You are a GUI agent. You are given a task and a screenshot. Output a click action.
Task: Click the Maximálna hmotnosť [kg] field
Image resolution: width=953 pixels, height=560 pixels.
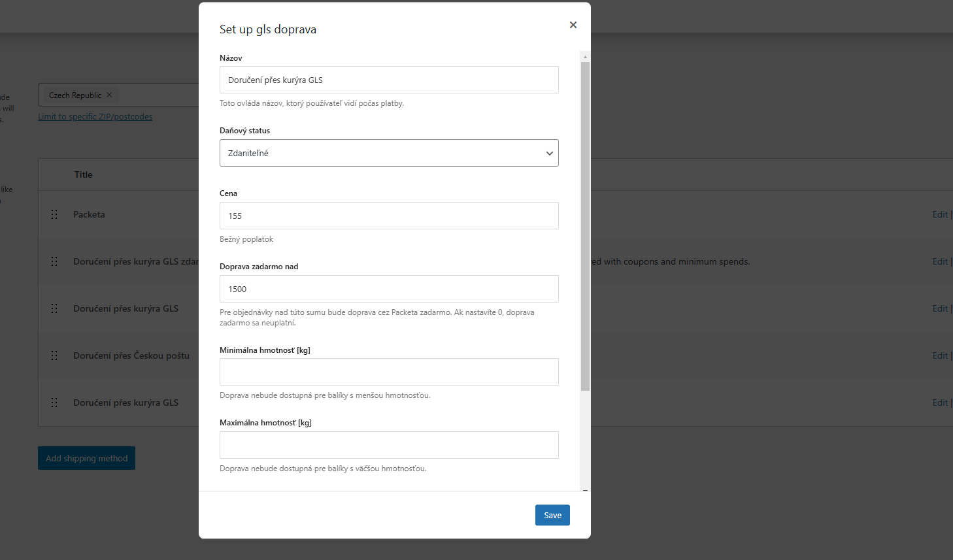pyautogui.click(x=389, y=445)
